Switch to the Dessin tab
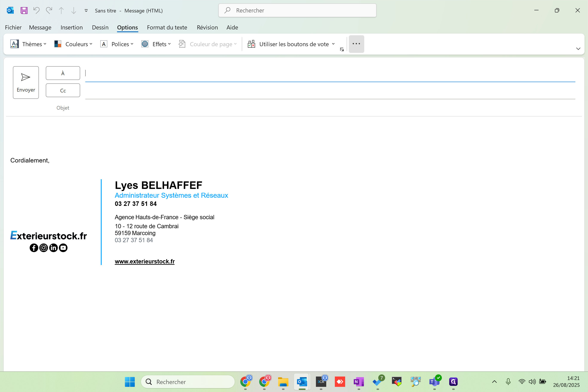The image size is (588, 392). 100,27
